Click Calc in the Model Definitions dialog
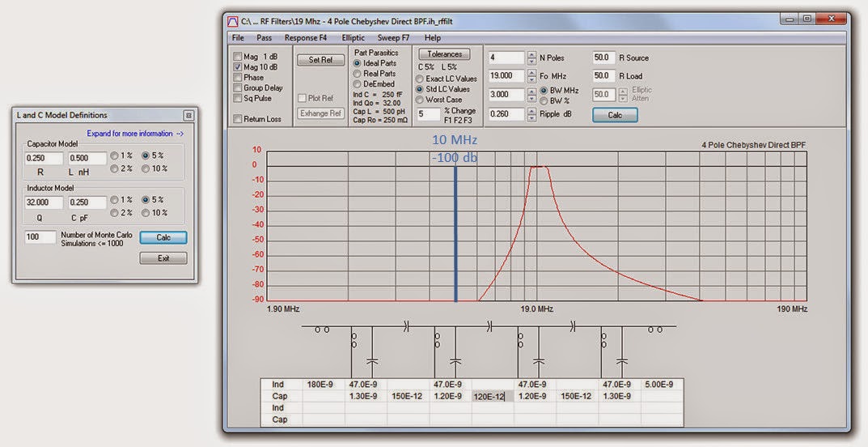Viewport: 868px width, 447px height. click(x=163, y=237)
